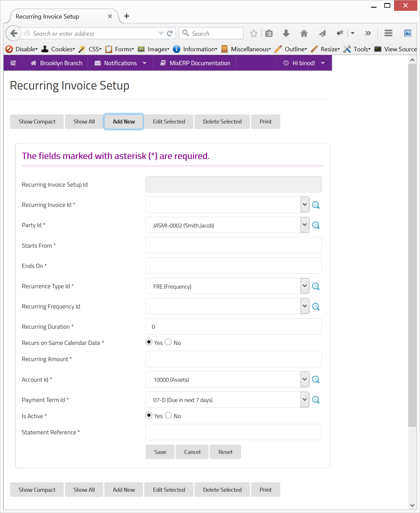
Task: Expand the Payment Term Id dropdown
Action: pyautogui.click(x=305, y=400)
